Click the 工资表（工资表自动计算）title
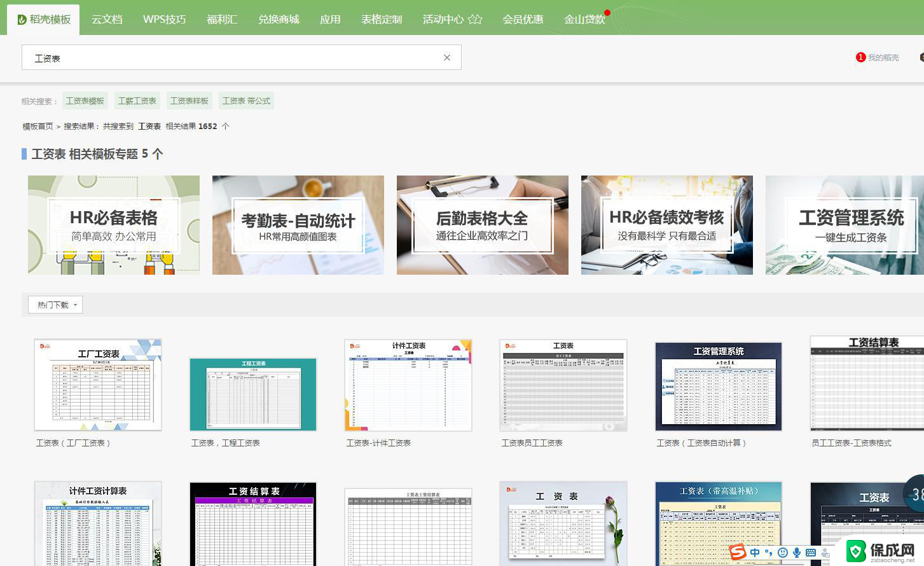Viewport: 924px width, 566px height. [x=701, y=443]
